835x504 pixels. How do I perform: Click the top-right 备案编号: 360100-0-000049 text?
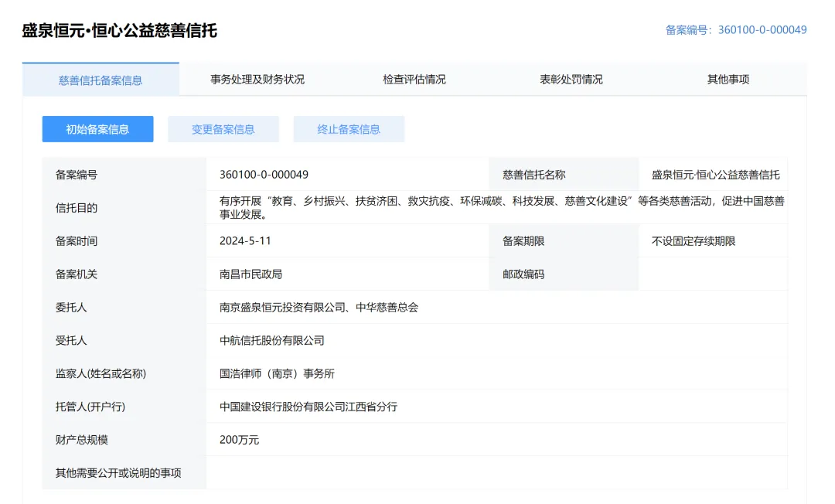[x=736, y=30]
